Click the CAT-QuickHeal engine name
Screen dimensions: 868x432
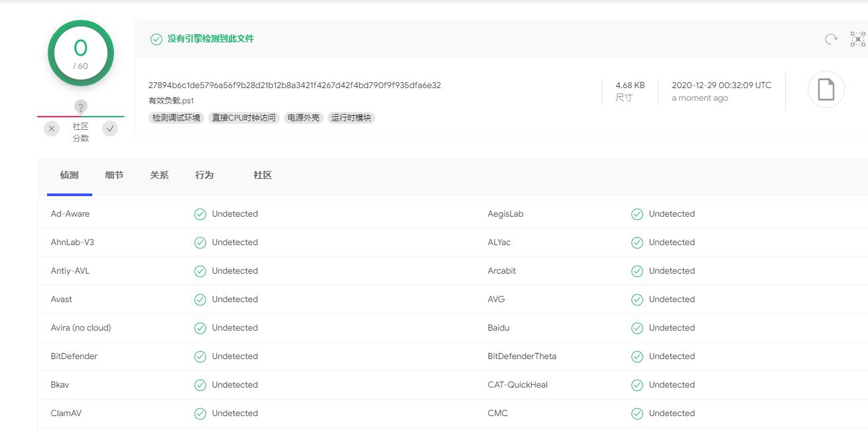tap(518, 385)
